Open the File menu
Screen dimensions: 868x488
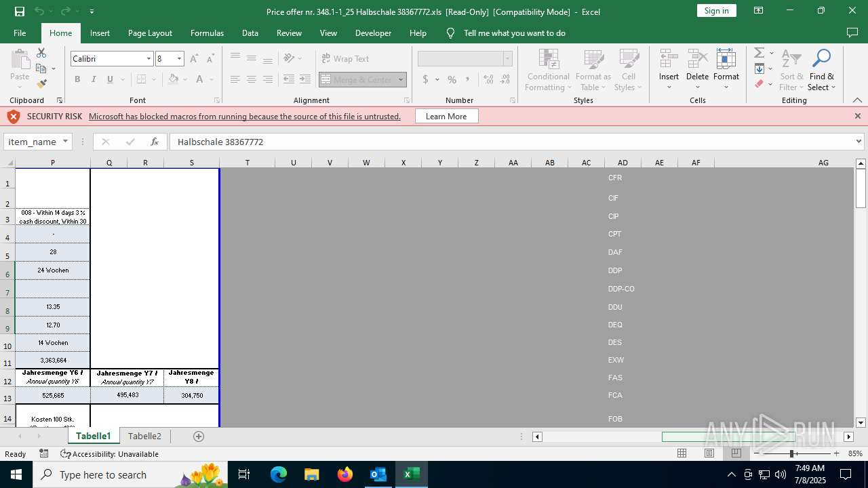[20, 33]
